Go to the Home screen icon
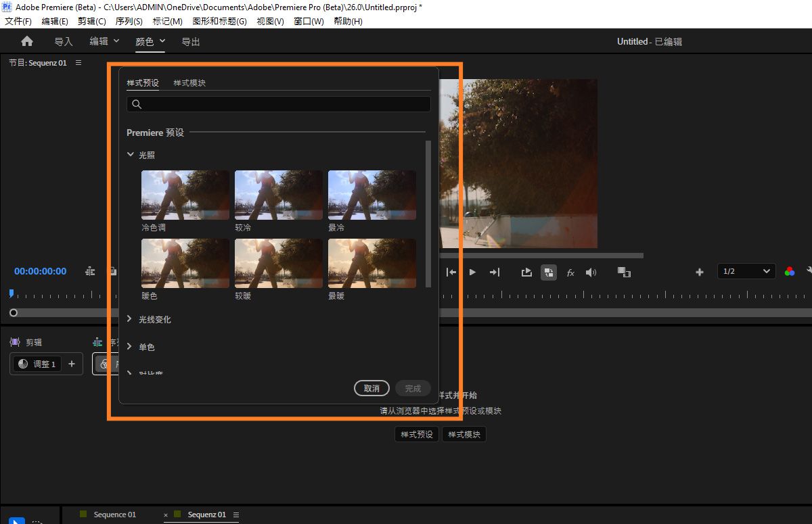This screenshot has width=812, height=524. pos(27,41)
